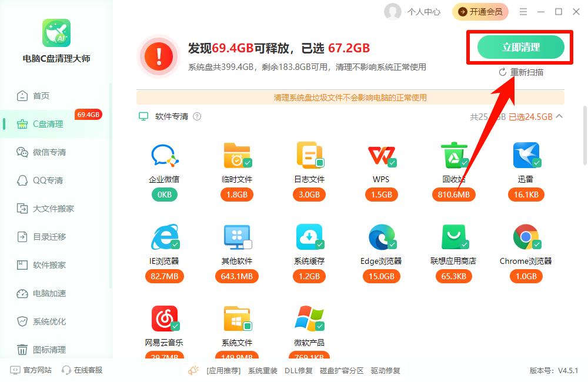Screen dimensions: 588x382
Task: Open the 网易云音乐 icon
Action: coord(165,319)
